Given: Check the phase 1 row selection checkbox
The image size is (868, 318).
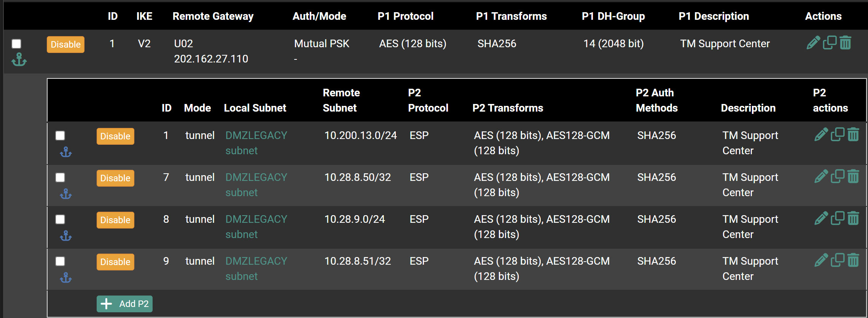Looking at the screenshot, I should coord(16,43).
